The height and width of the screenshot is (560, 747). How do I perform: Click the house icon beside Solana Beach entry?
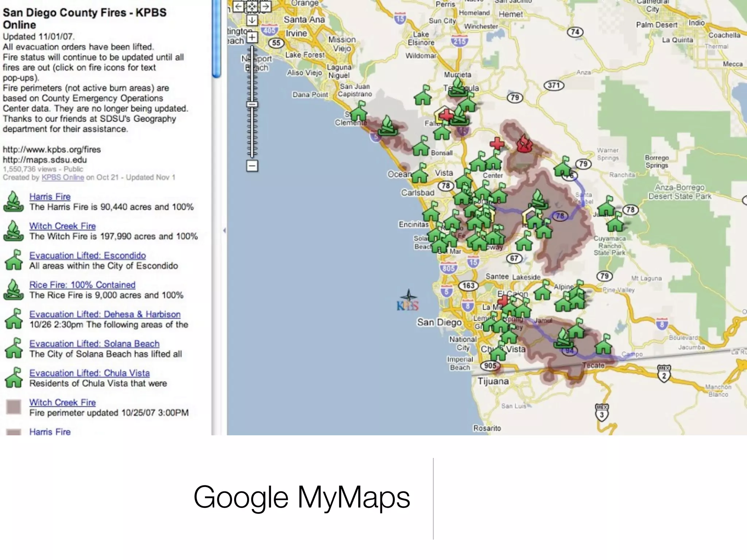tap(13, 348)
